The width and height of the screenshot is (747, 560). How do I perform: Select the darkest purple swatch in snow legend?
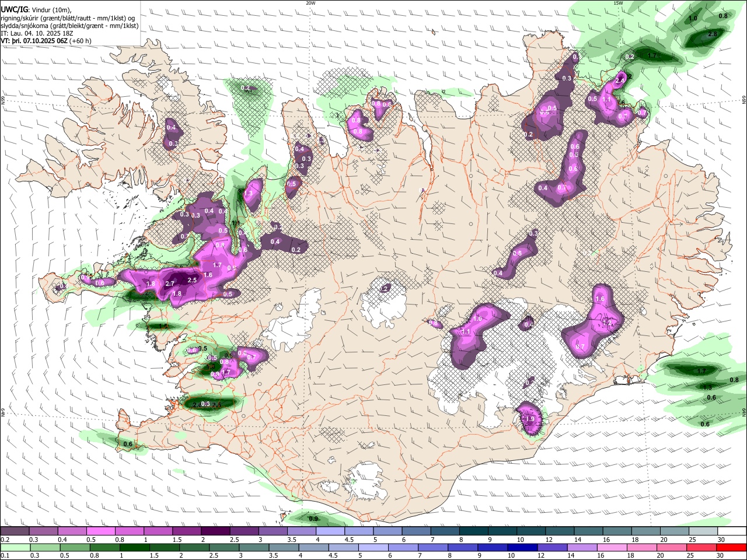tap(215, 531)
